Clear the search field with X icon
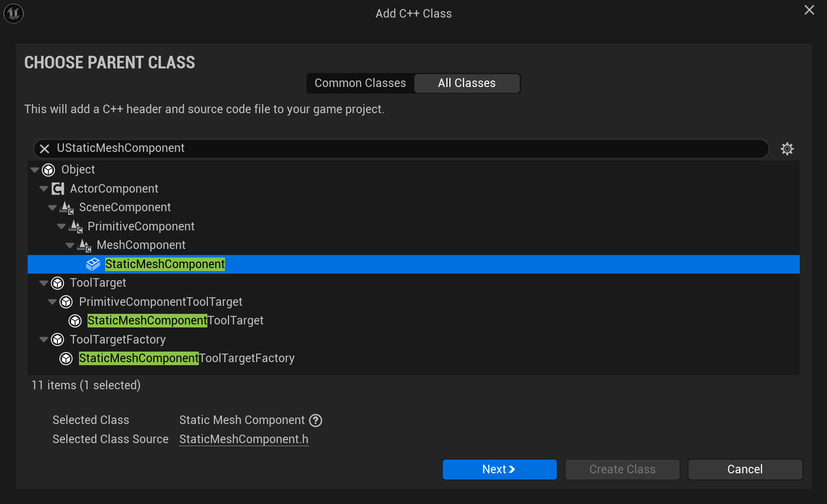 (x=45, y=148)
